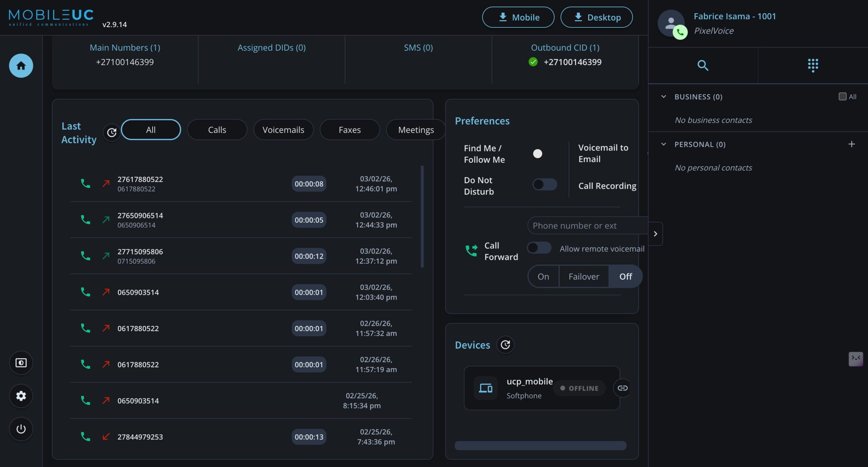Select the Faxes activity filter
868x467 pixels.
[350, 130]
